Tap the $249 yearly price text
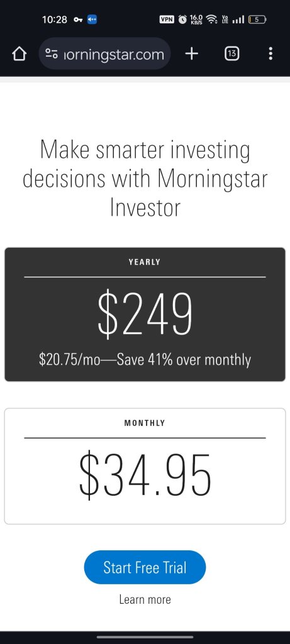 [145, 314]
